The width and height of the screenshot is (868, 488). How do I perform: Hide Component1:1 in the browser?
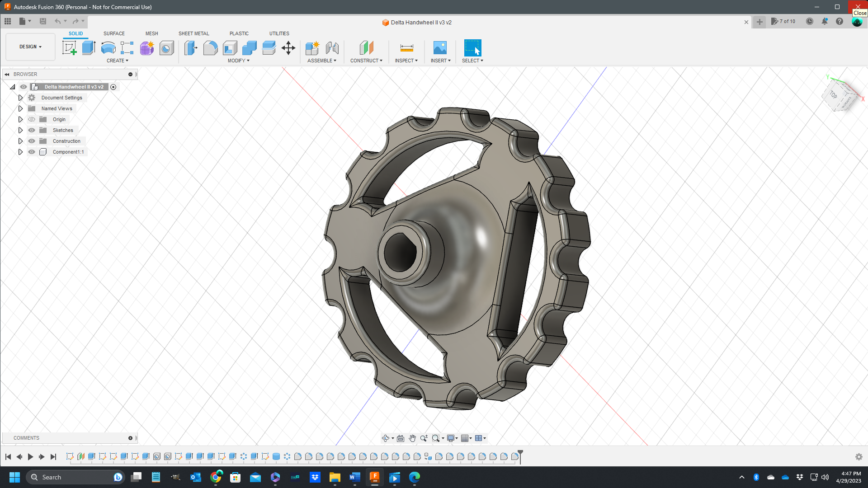pos(32,152)
